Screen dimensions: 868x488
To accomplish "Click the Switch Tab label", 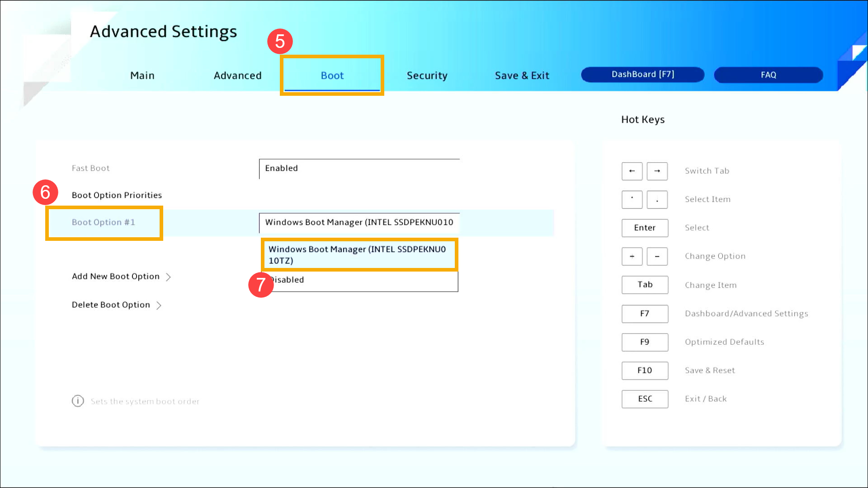I will click(x=707, y=171).
